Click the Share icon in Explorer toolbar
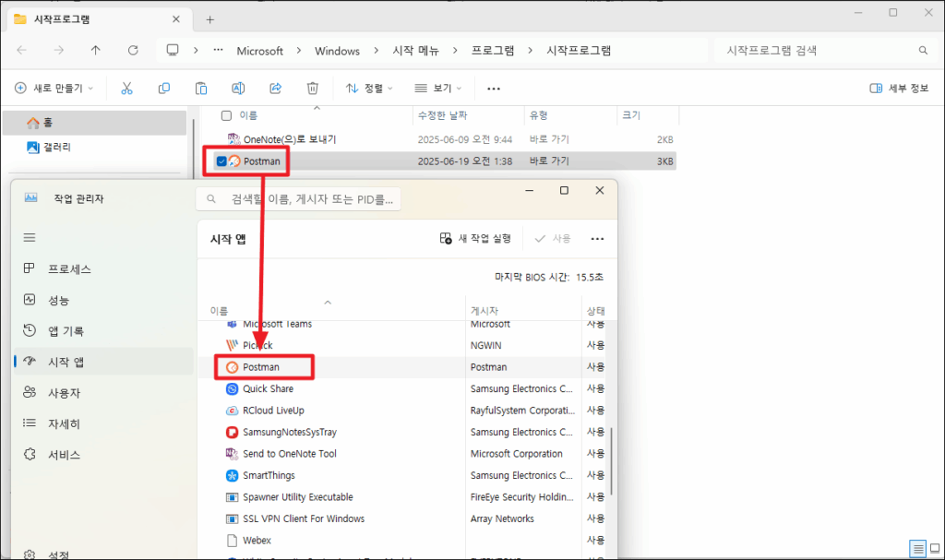The width and height of the screenshot is (945, 560). [x=275, y=89]
